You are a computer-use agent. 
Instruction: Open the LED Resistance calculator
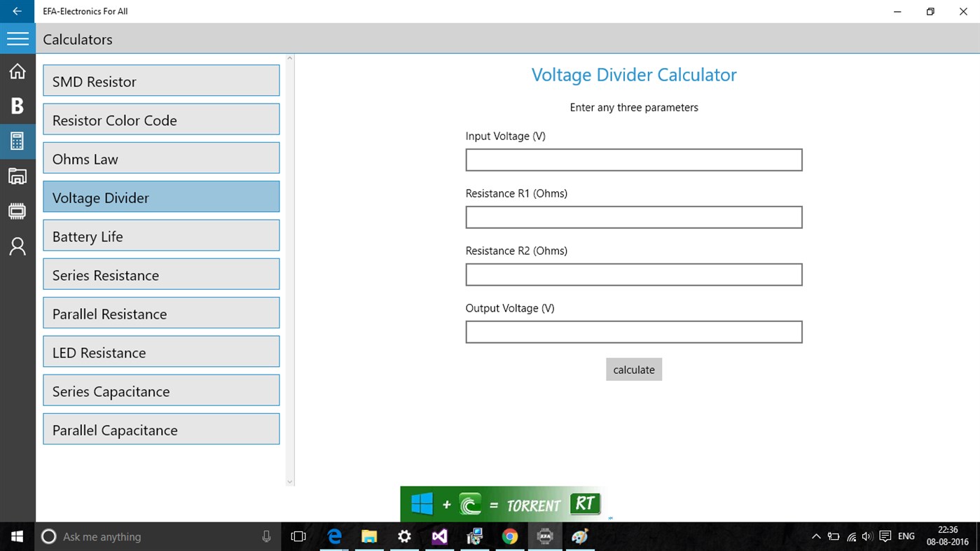point(161,351)
